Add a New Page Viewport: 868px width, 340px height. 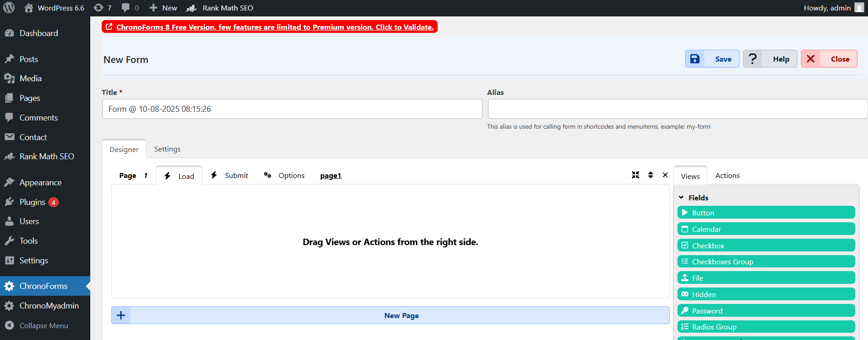[390, 315]
